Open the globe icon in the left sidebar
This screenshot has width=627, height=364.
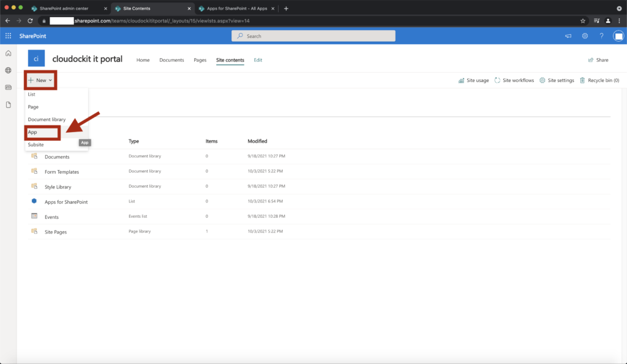(9, 70)
